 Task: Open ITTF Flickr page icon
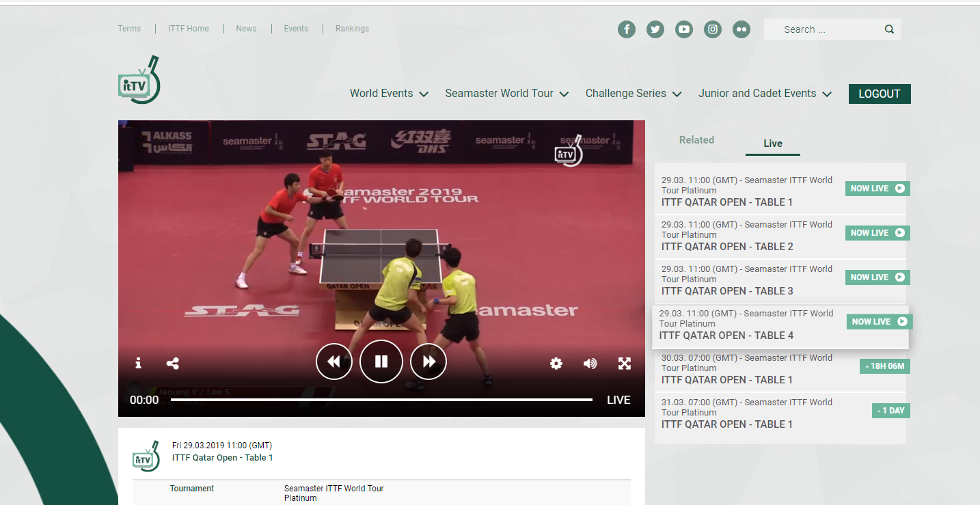pos(741,29)
